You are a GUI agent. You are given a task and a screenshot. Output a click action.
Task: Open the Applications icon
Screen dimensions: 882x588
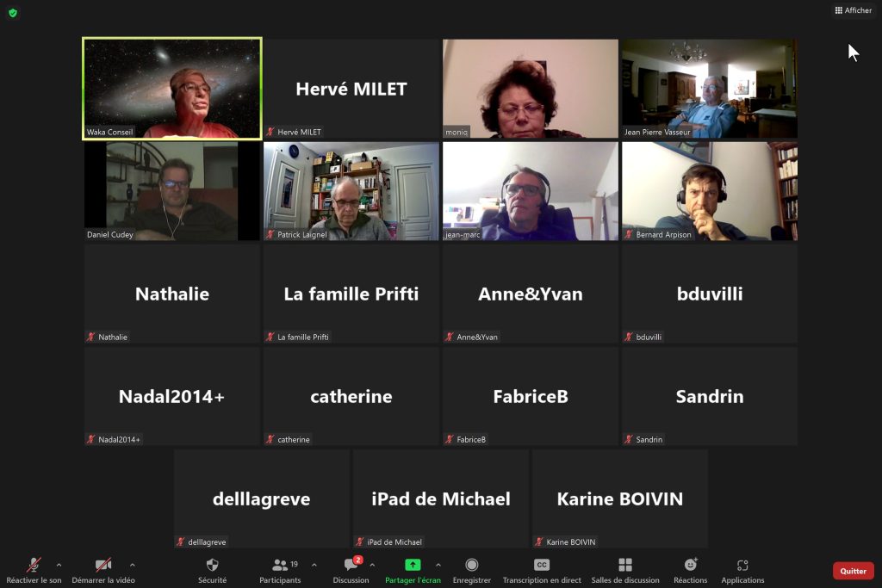742,565
